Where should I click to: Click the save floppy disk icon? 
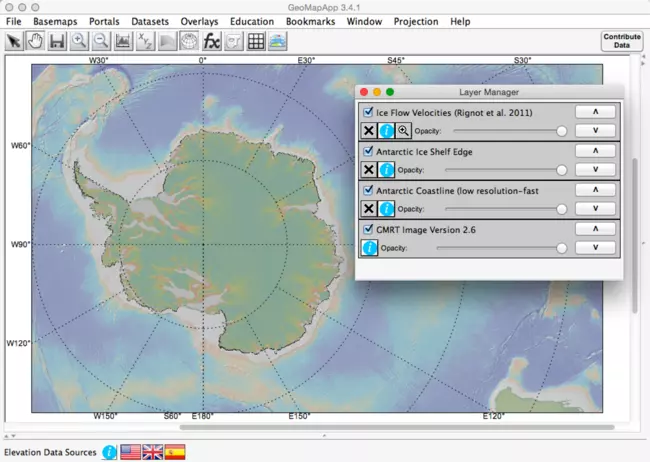coord(57,41)
